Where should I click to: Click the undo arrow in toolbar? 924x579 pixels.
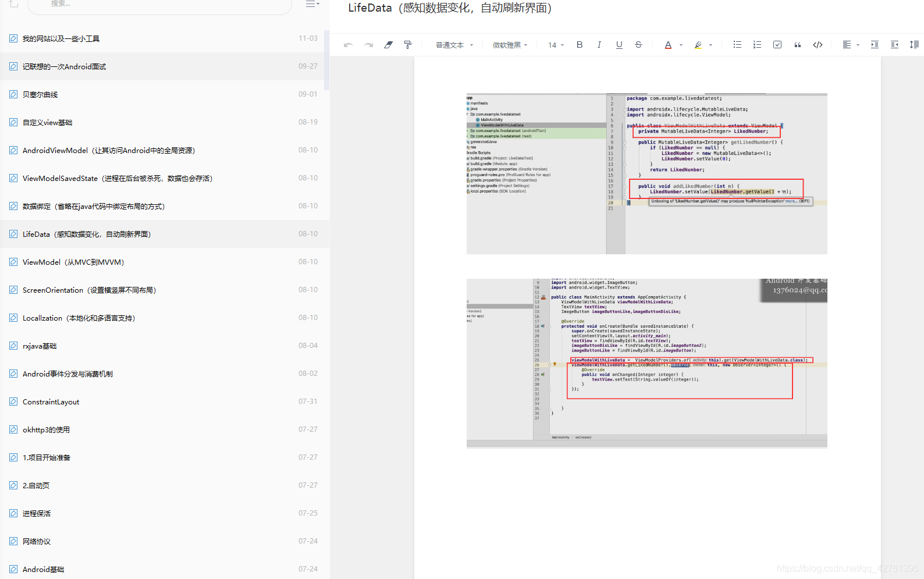point(348,45)
